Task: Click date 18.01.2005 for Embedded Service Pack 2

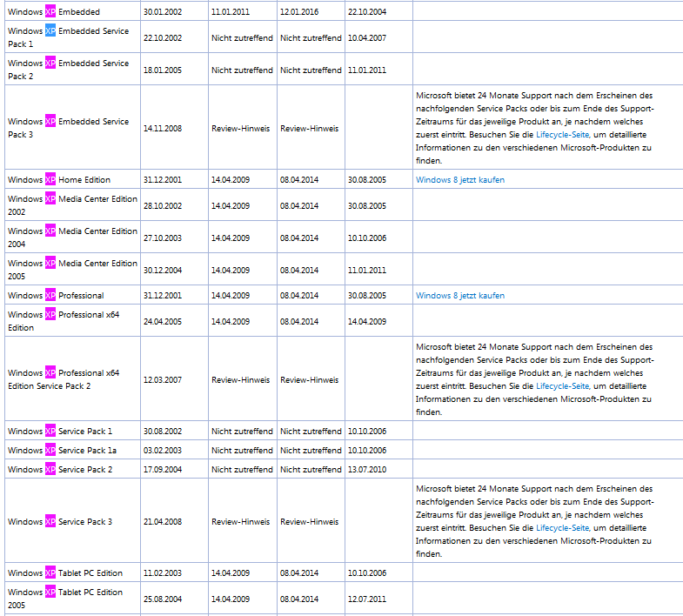Action: (163, 70)
